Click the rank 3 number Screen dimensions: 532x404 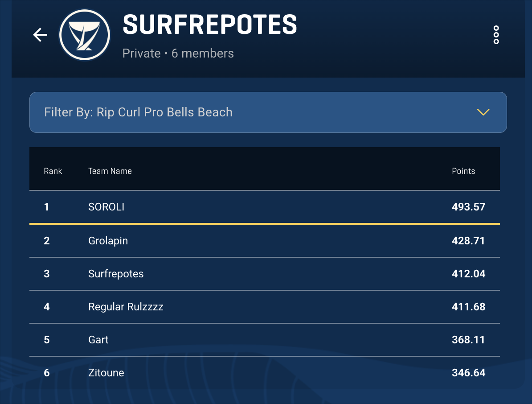47,274
